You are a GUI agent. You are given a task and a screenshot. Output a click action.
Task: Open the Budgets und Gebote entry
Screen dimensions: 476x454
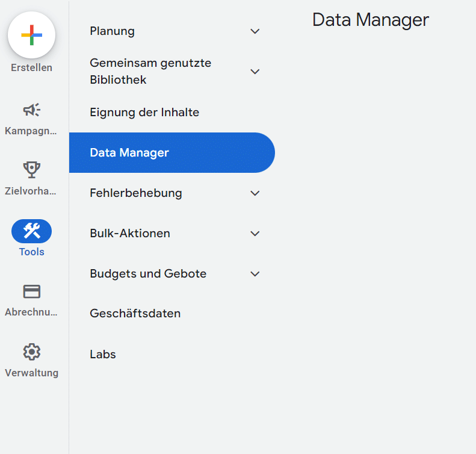(x=172, y=274)
